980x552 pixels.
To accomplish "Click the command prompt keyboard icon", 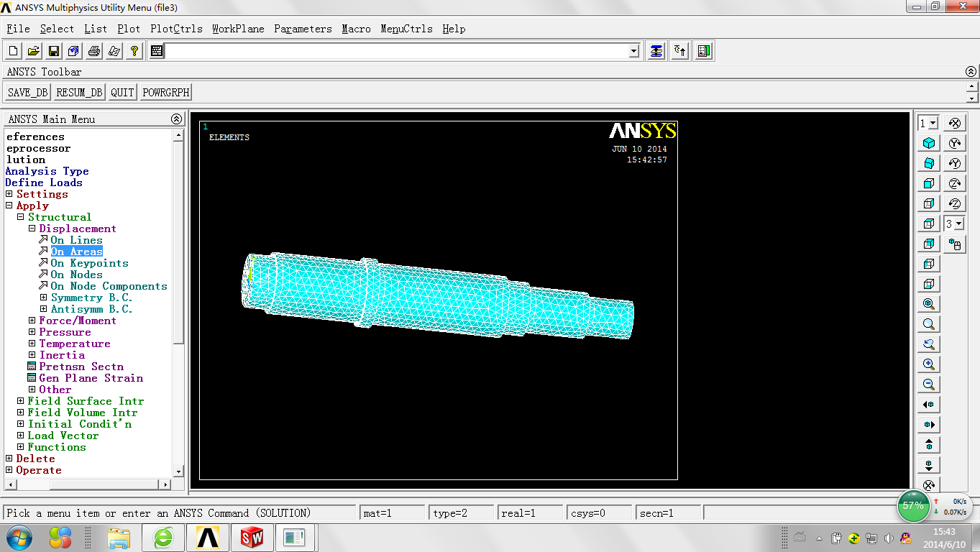I will point(157,51).
